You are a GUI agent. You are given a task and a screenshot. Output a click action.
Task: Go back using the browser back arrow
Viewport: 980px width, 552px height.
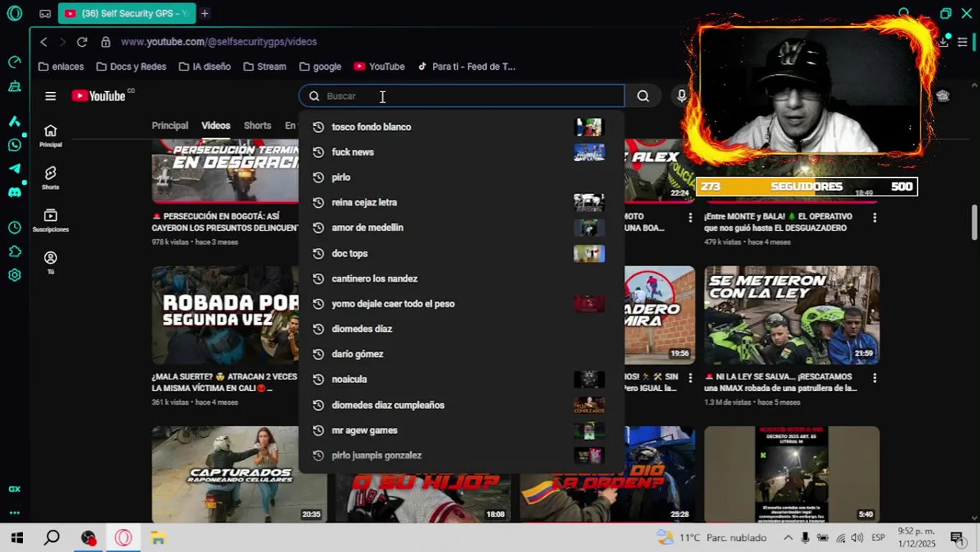tap(44, 41)
